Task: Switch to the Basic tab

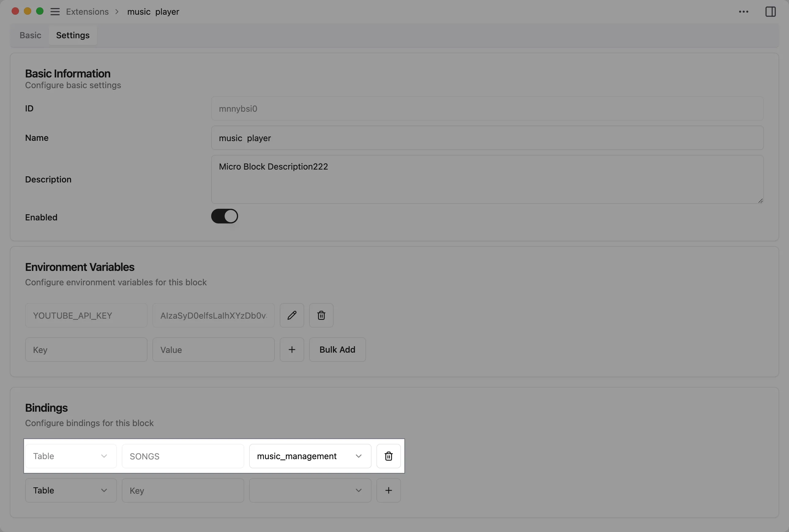Action: click(x=30, y=35)
